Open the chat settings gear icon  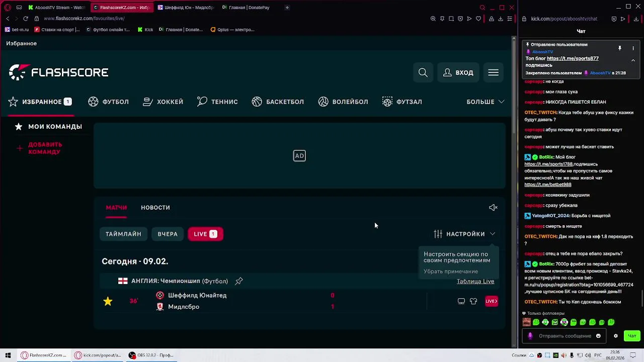615,336
